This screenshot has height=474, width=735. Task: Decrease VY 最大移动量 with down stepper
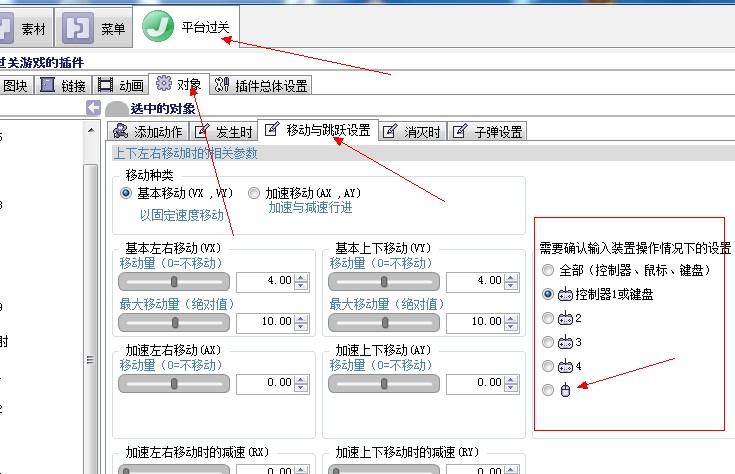click(511, 327)
